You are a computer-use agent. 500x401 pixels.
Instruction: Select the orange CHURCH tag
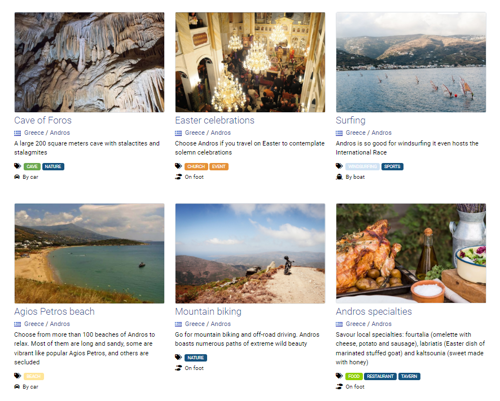click(x=196, y=166)
